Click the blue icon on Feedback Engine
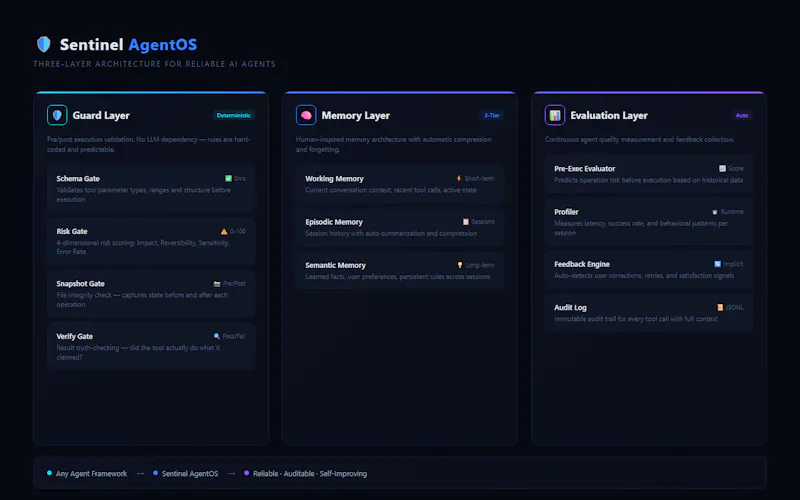Viewport: 800px width, 500px height. (717, 264)
